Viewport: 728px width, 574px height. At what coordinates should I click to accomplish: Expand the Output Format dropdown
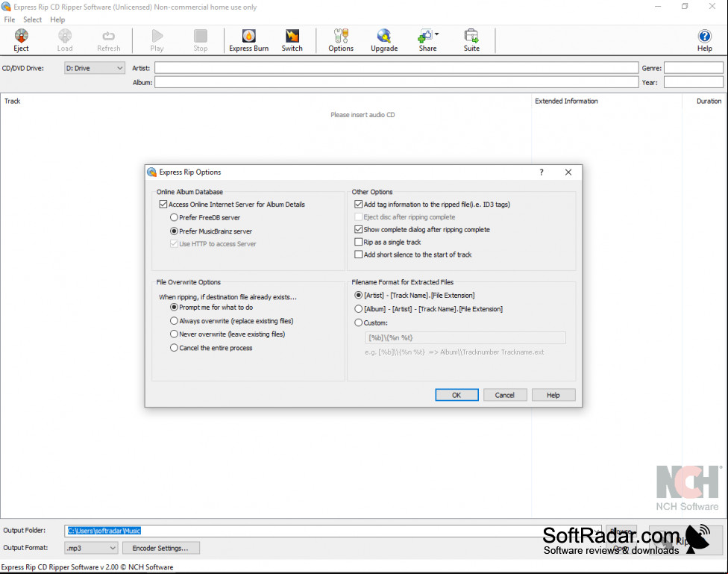(91, 548)
